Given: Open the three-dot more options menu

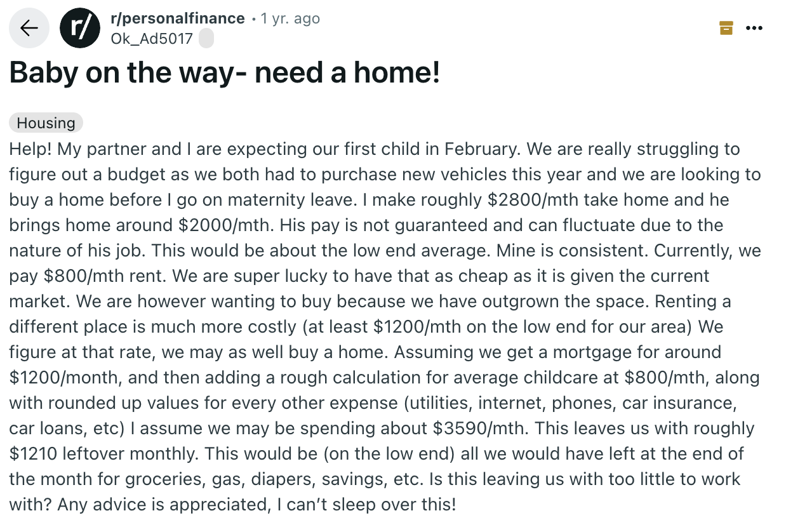Looking at the screenshot, I should (x=754, y=28).
